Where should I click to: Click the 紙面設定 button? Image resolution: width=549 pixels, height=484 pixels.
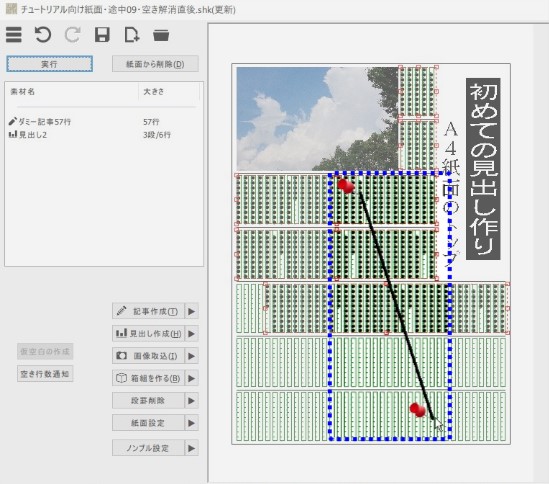pos(148,423)
